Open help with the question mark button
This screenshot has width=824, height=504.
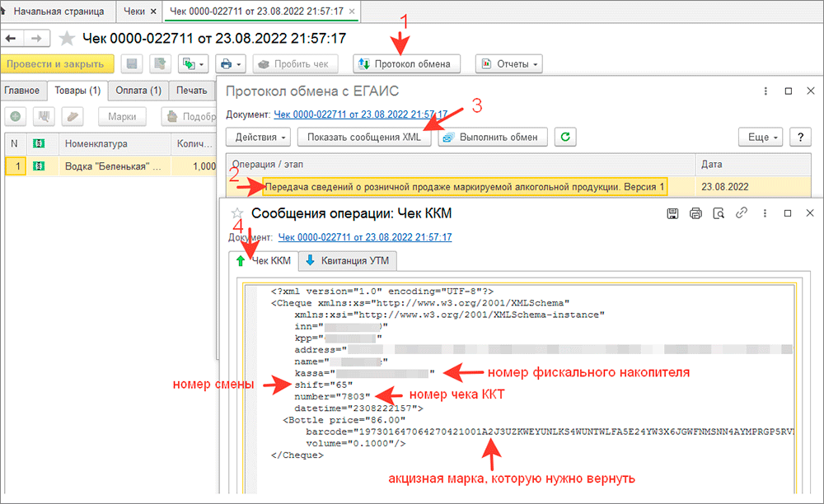800,137
